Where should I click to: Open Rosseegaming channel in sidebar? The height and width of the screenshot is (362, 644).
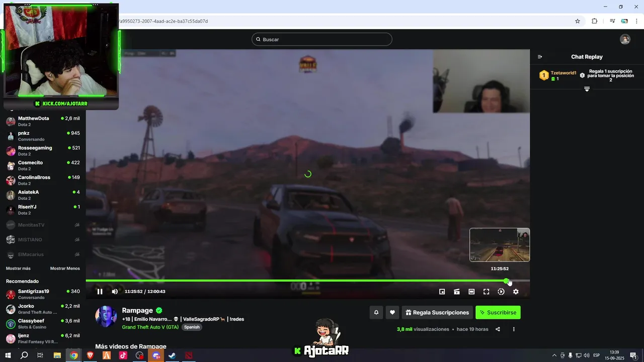pyautogui.click(x=43, y=151)
